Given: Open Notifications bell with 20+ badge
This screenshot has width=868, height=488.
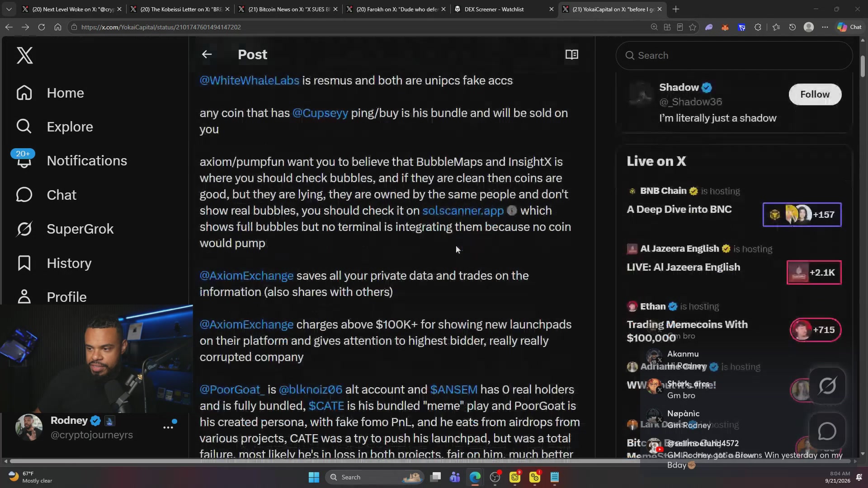Looking at the screenshot, I should click(x=24, y=160).
